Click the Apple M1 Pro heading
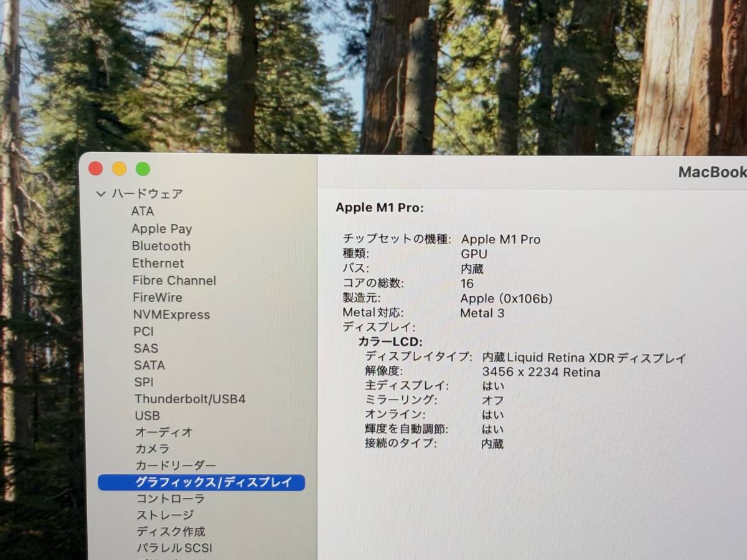 (x=380, y=208)
